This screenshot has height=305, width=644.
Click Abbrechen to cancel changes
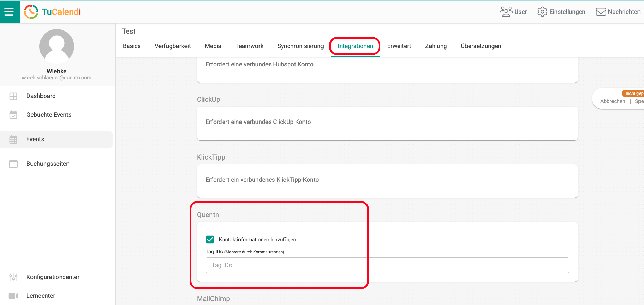[613, 101]
